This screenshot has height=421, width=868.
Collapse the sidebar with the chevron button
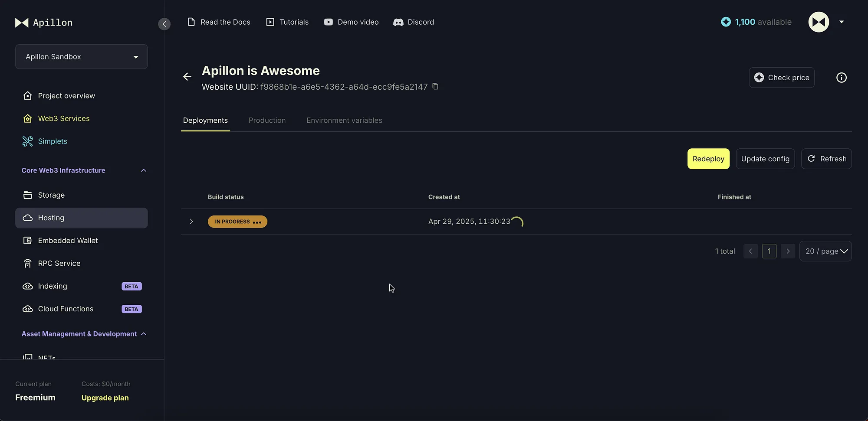(164, 24)
